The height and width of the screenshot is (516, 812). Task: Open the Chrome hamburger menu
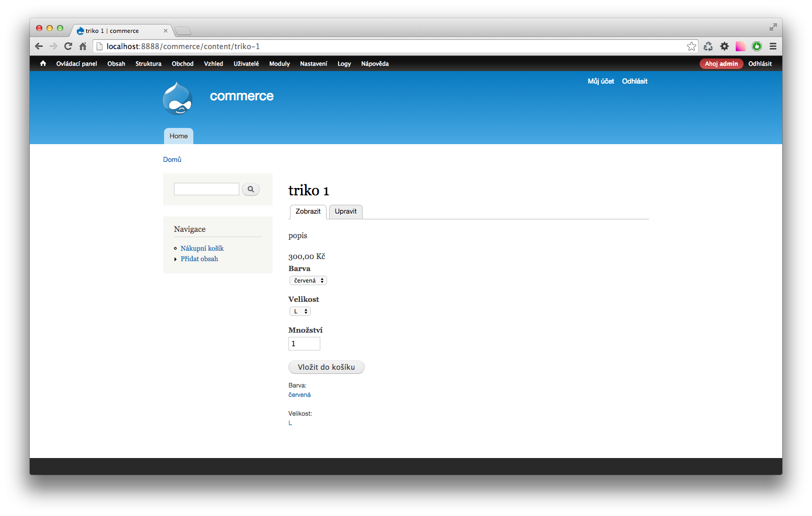click(x=773, y=46)
